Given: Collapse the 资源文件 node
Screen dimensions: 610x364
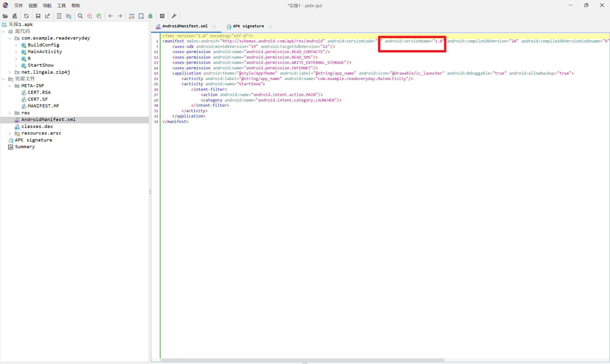Looking at the screenshot, I should point(3,79).
